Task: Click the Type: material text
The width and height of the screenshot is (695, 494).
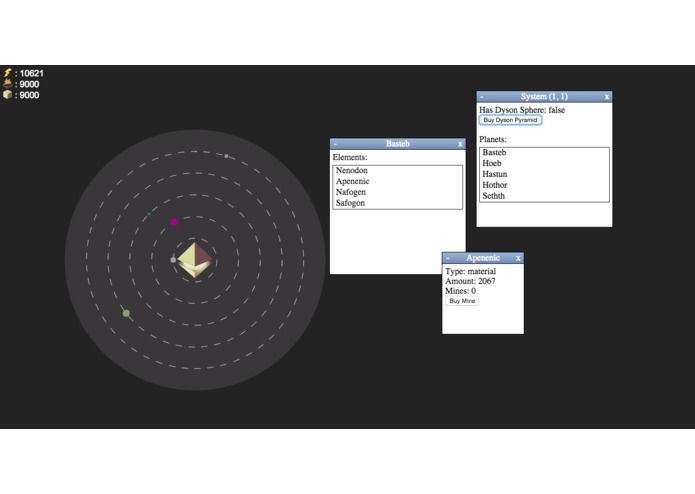Action: point(470,271)
